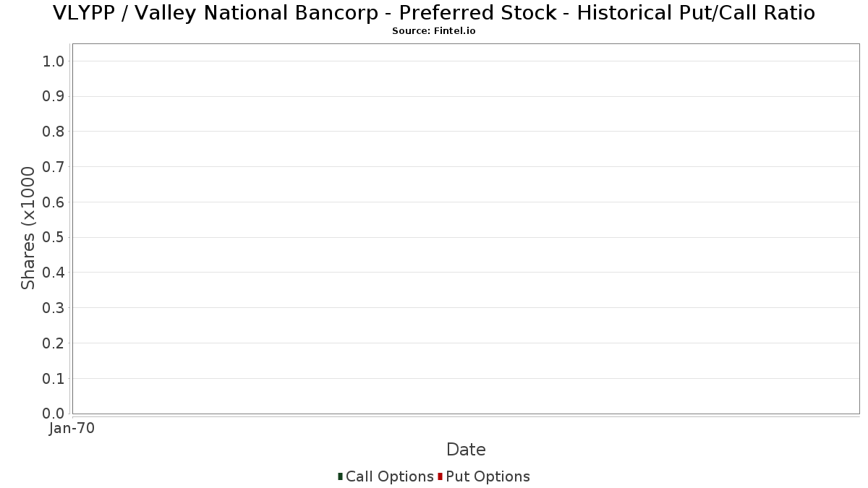
Task: Click the 0.0 y-axis tick label
Action: coord(54,414)
